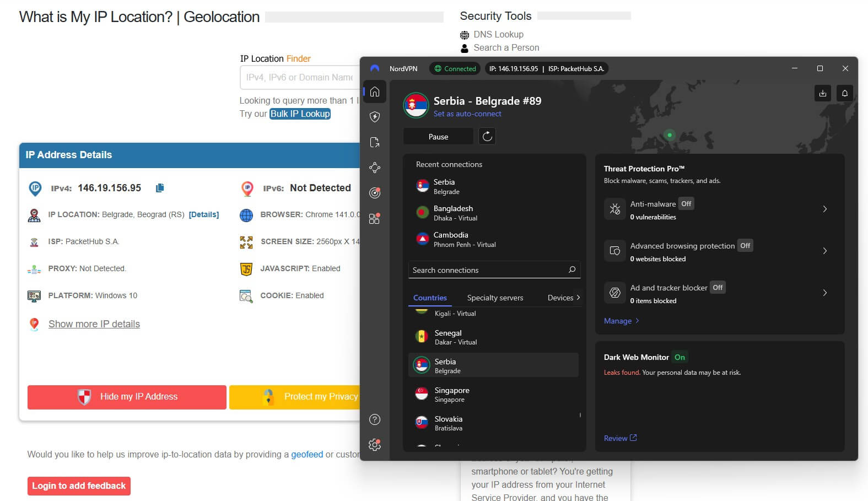The image size is (868, 501).
Task: Click Connected status badge
Action: tap(455, 68)
